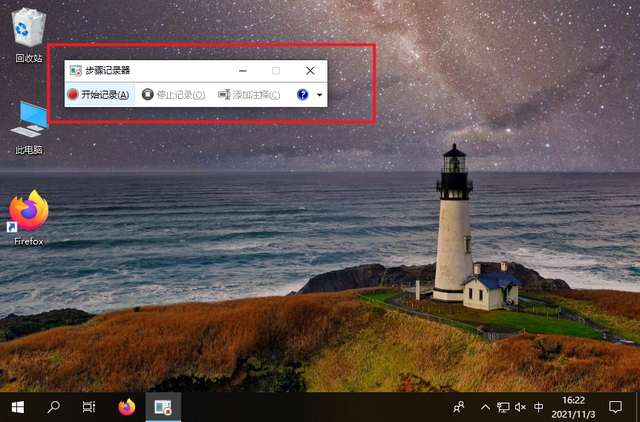640x422 pixels.
Task: Click 添加注释 to add a comment
Action: 249,95
